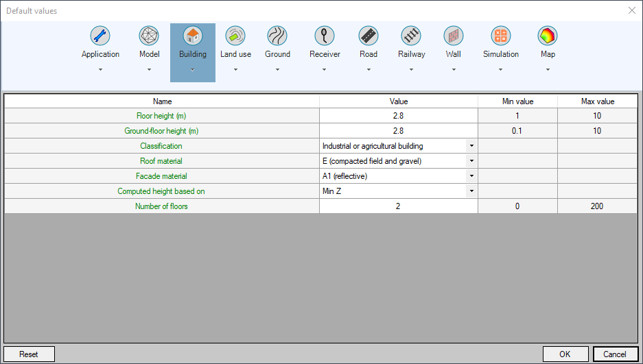
Task: Open the Receiver microphone icon
Action: (325, 36)
